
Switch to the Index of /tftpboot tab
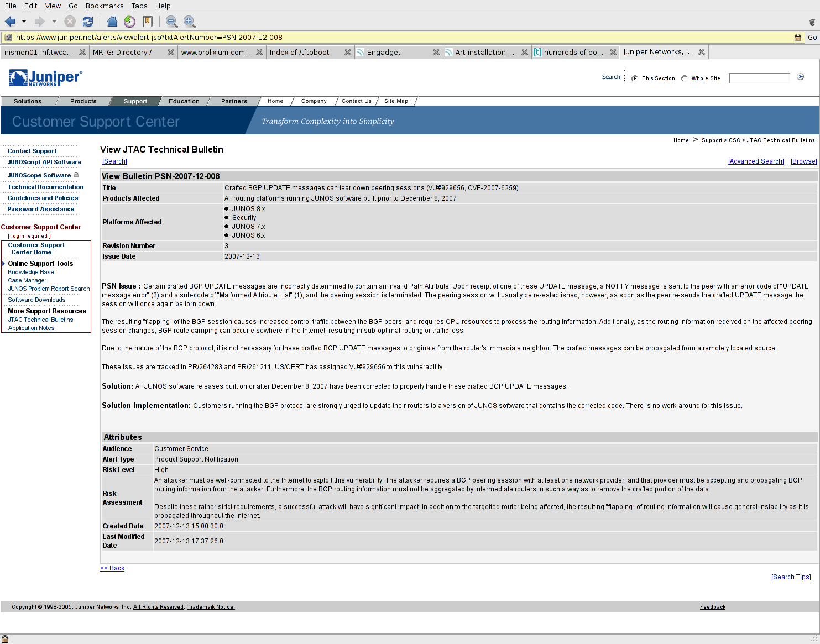click(310, 52)
